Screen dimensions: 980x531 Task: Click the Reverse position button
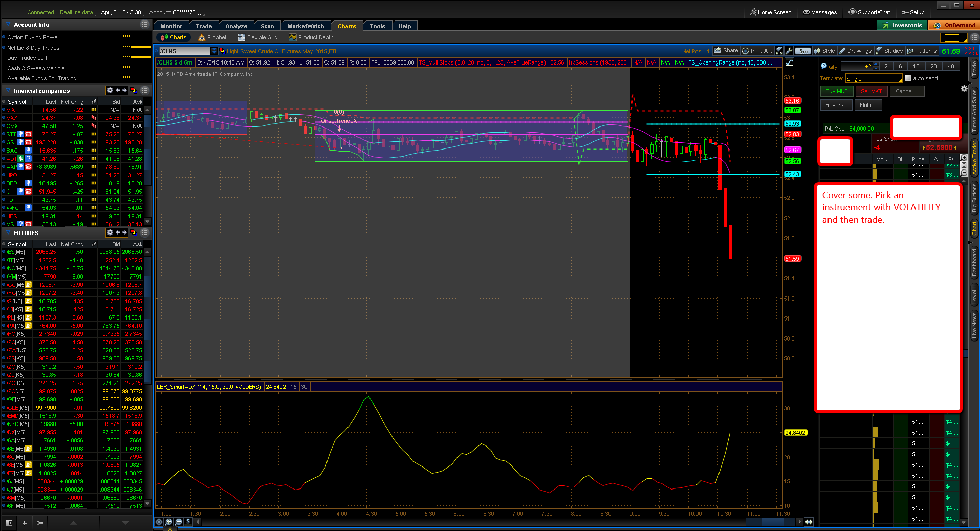pyautogui.click(x=836, y=105)
